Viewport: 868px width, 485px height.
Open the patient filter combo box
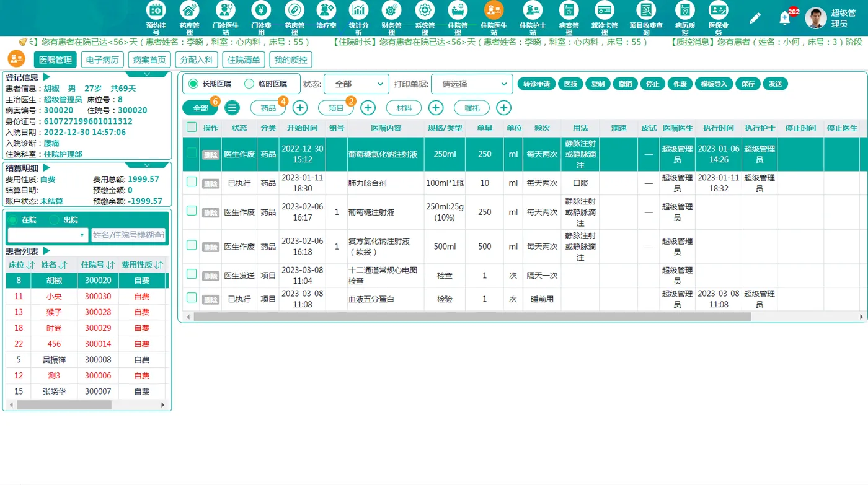click(48, 235)
